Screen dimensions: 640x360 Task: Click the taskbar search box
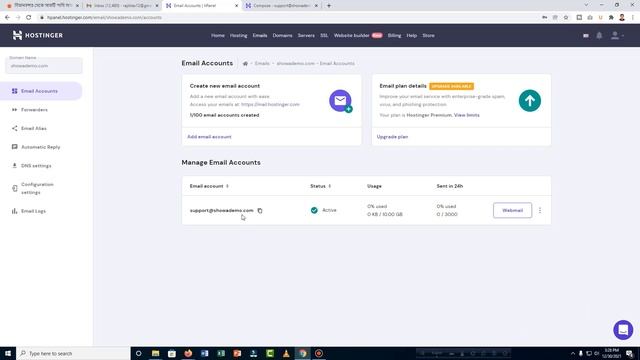[73, 353]
